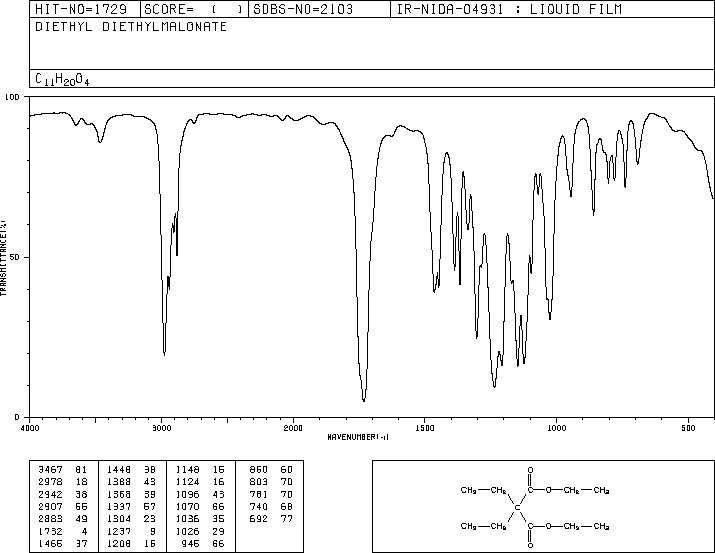Click the 500 x-axis tick label

688,428
